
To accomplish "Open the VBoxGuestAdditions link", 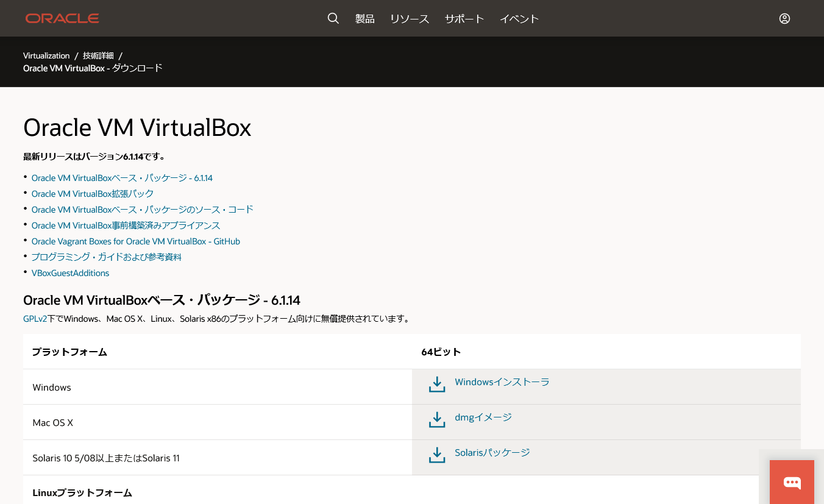I will 70,272.
